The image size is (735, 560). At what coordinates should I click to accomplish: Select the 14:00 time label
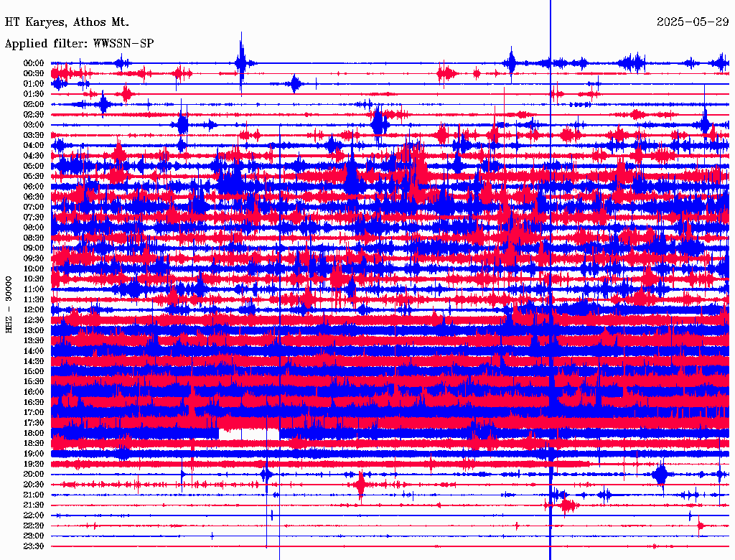pos(34,351)
